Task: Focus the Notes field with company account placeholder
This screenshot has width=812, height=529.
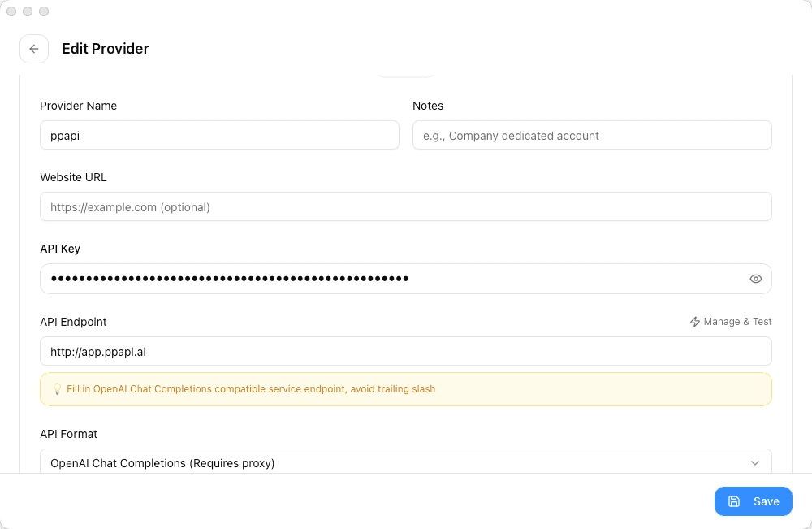Action: click(x=592, y=135)
